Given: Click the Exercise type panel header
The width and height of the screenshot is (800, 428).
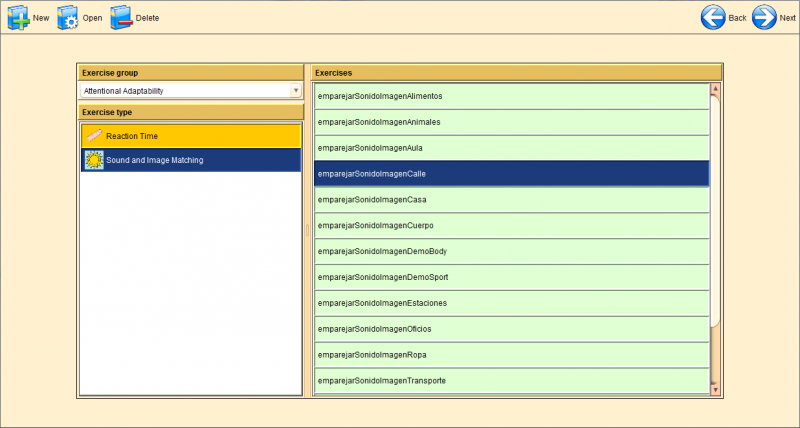Looking at the screenshot, I should (x=191, y=112).
